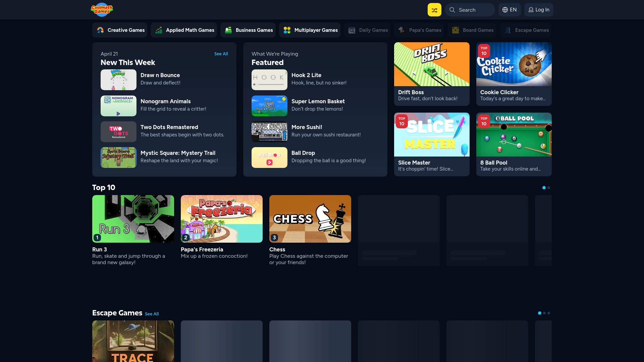Open the Cookie Clicker game card
The image size is (644, 362).
pyautogui.click(x=514, y=74)
